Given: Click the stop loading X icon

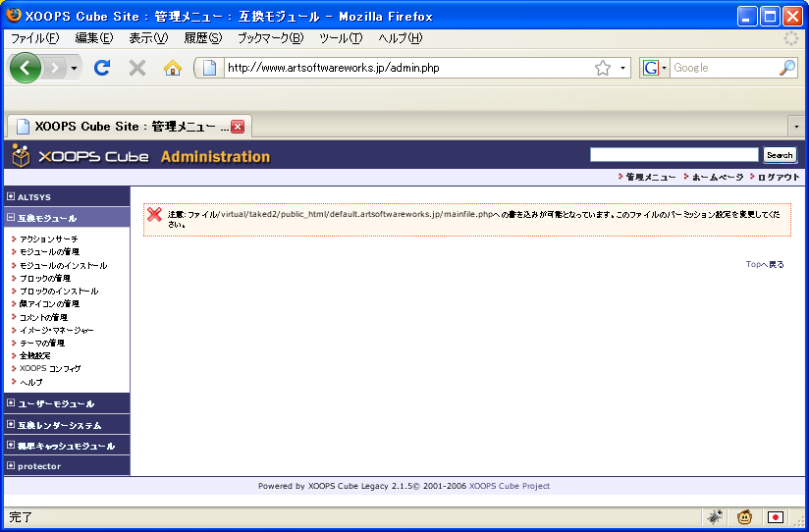Looking at the screenshot, I should click(x=137, y=68).
